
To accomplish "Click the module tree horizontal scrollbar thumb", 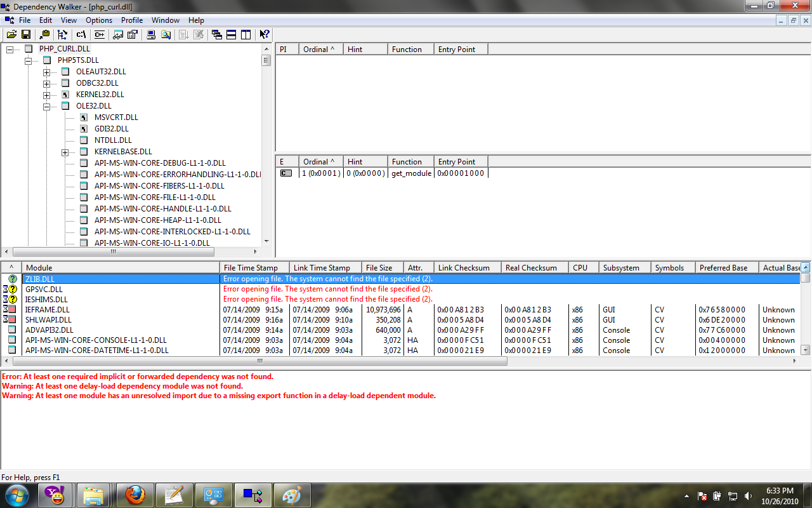I will (x=114, y=251).
